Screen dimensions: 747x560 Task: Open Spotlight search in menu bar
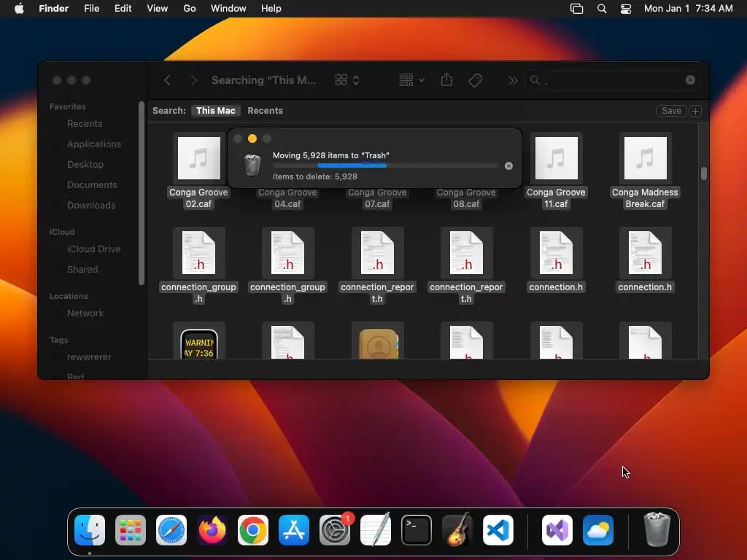click(x=602, y=9)
